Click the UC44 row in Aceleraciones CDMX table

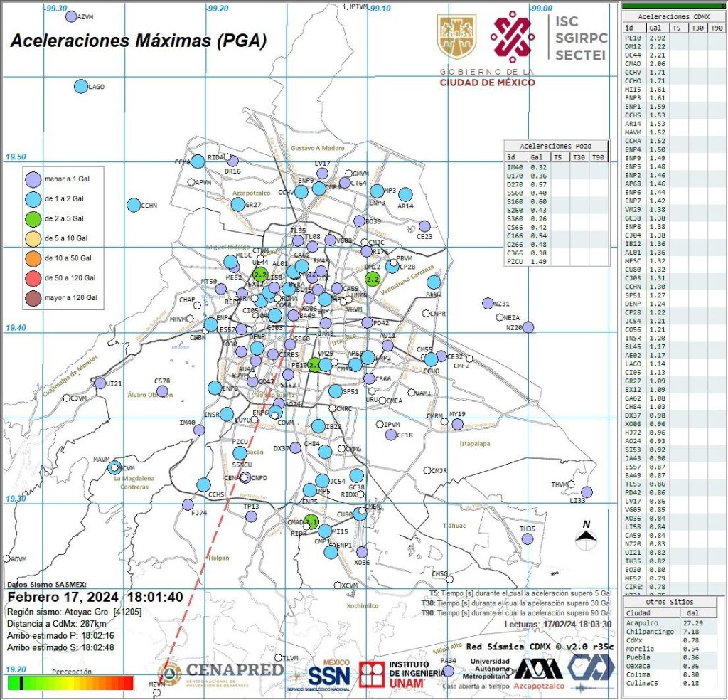[x=673, y=55]
